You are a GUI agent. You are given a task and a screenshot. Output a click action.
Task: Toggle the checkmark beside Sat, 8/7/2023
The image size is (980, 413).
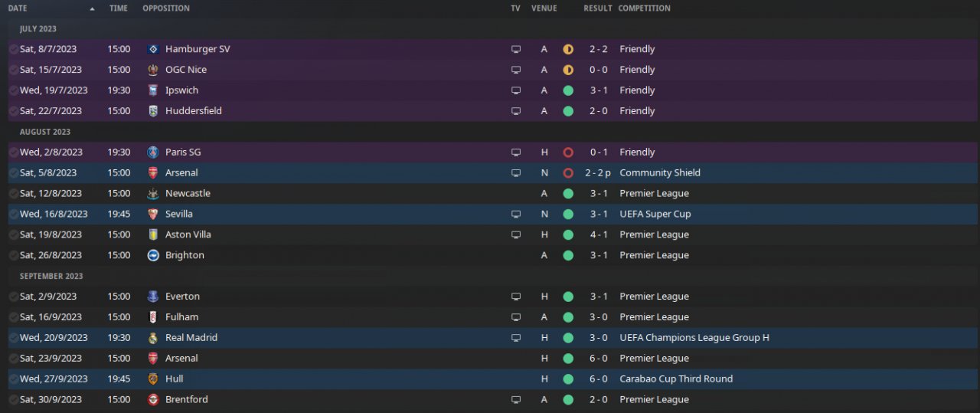click(x=13, y=49)
